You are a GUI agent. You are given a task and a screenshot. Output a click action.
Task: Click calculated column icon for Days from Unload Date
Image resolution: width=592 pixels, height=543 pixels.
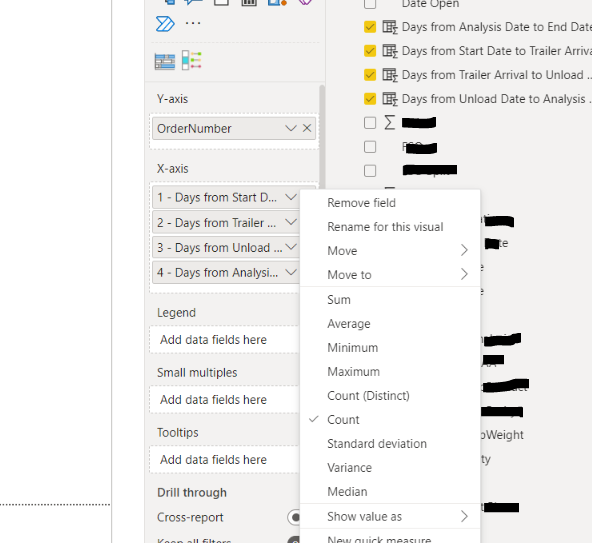(390, 99)
